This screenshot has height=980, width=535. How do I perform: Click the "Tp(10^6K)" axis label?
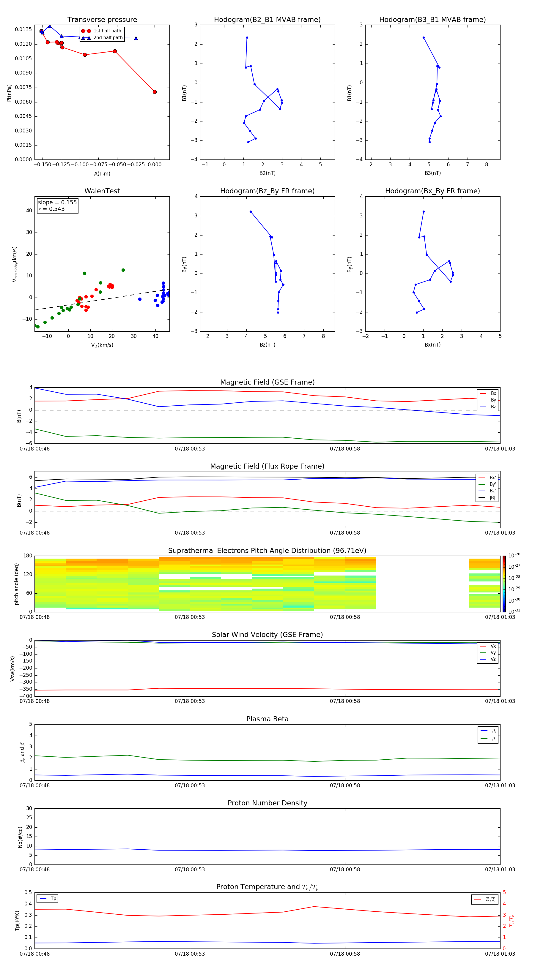17,921
